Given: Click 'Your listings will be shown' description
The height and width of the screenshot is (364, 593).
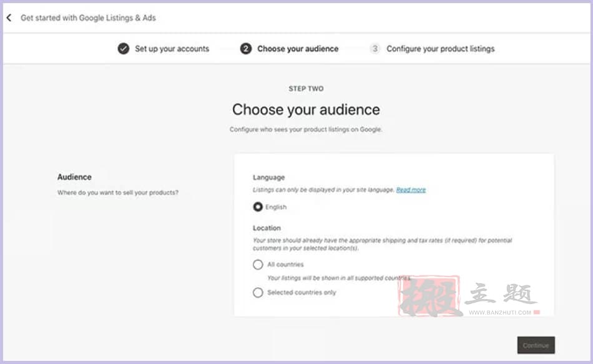Looking at the screenshot, I should (x=339, y=278).
